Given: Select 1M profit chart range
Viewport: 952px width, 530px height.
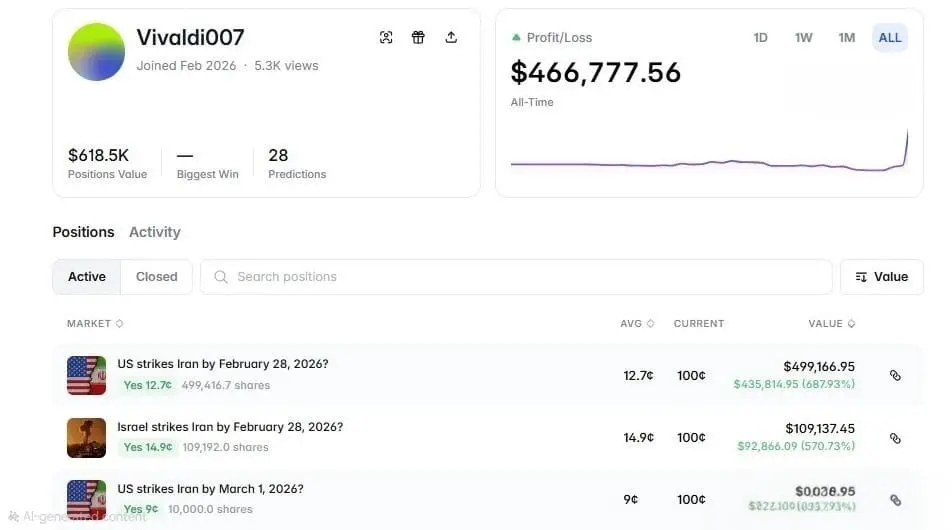Looking at the screenshot, I should 846,38.
